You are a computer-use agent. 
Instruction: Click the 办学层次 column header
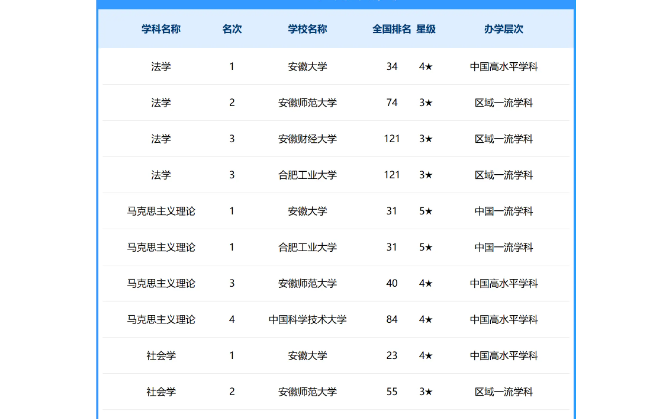pyautogui.click(x=504, y=29)
